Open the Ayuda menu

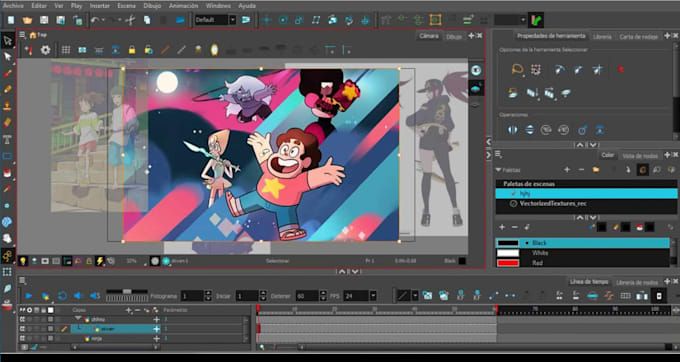pos(247,6)
